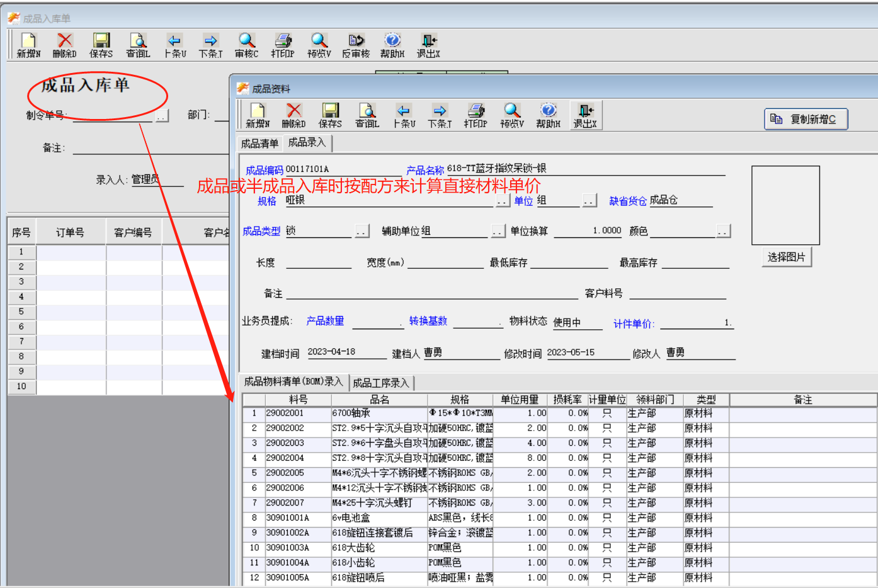The height and width of the screenshot is (588, 878).
Task: Click the 产品数量 link label
Action: point(325,321)
